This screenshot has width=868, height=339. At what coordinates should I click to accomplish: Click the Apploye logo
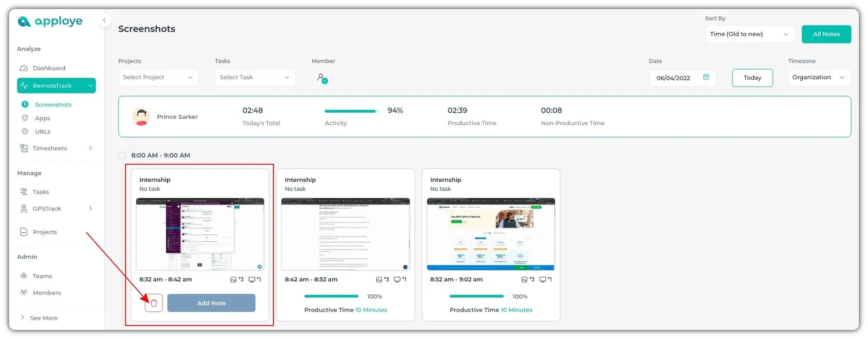50,21
